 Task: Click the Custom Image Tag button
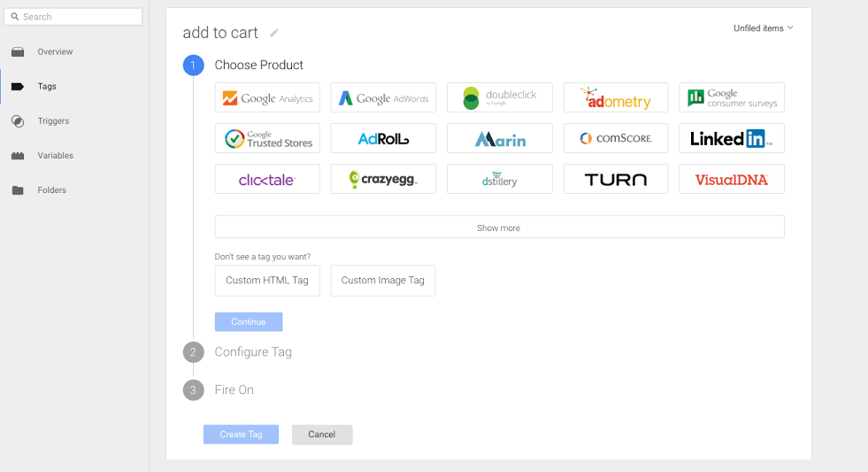pyautogui.click(x=383, y=281)
